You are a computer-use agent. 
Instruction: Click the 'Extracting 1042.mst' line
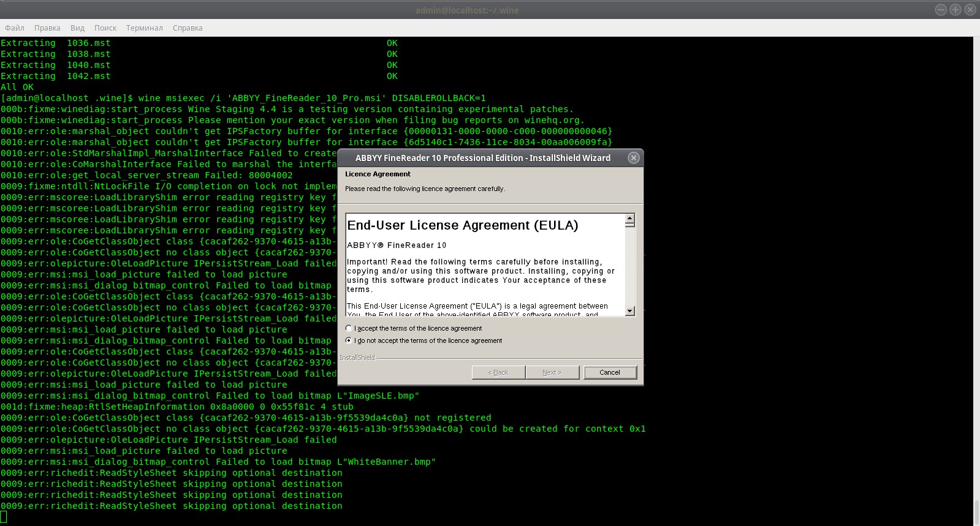pos(199,76)
